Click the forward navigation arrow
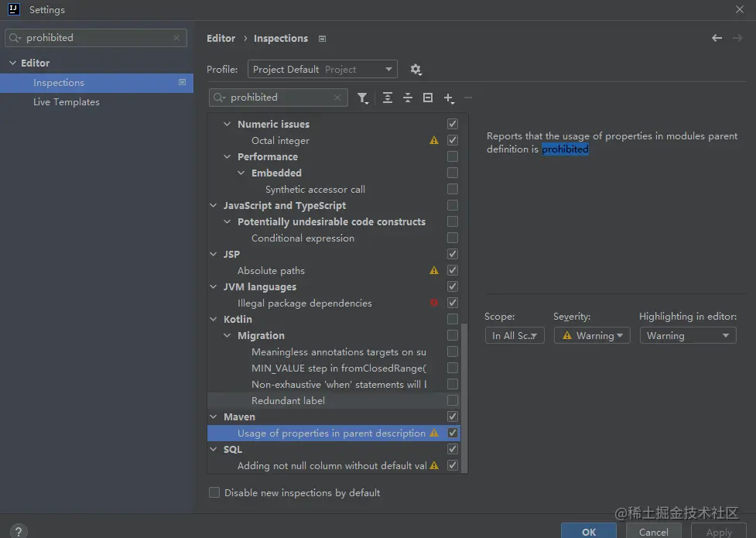756x538 pixels. click(737, 38)
